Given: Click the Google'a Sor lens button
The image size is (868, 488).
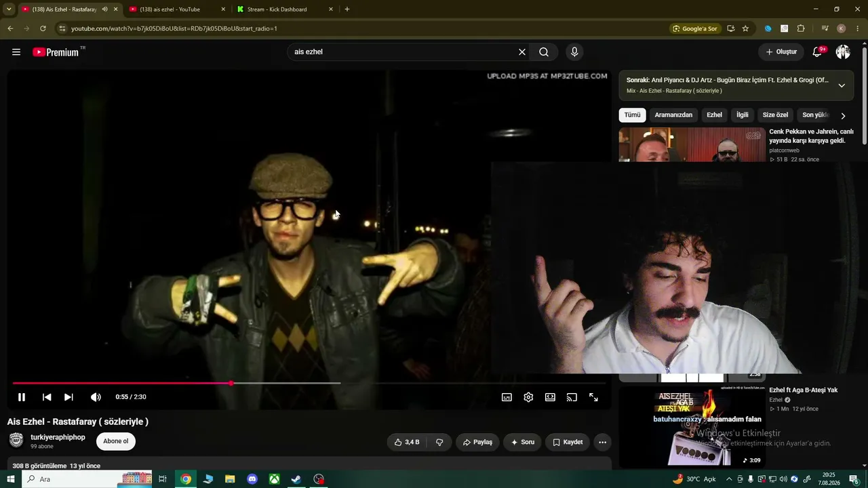Looking at the screenshot, I should (x=694, y=28).
